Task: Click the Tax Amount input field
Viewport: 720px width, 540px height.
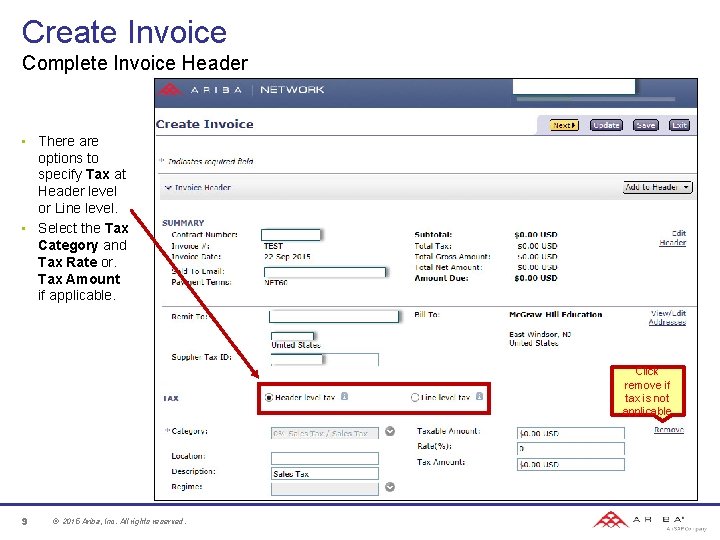Action: pyautogui.click(x=571, y=464)
